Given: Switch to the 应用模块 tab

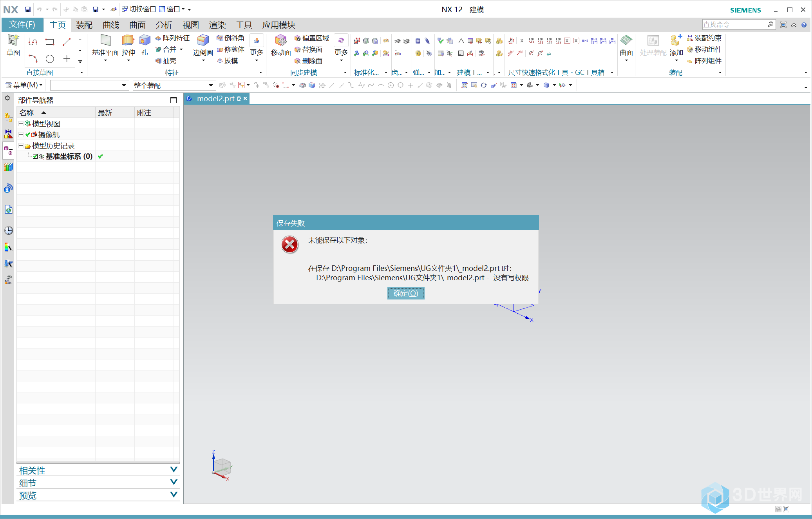Looking at the screenshot, I should (x=279, y=25).
